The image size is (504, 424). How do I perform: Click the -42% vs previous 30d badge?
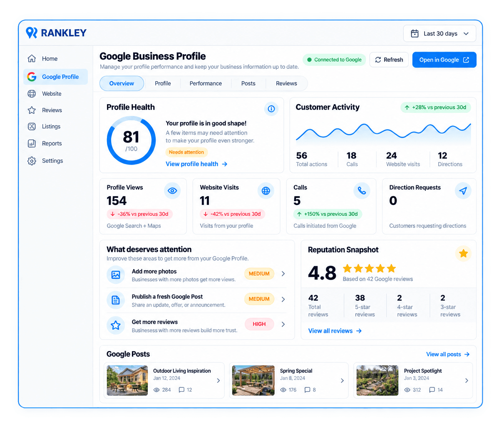pyautogui.click(x=232, y=214)
